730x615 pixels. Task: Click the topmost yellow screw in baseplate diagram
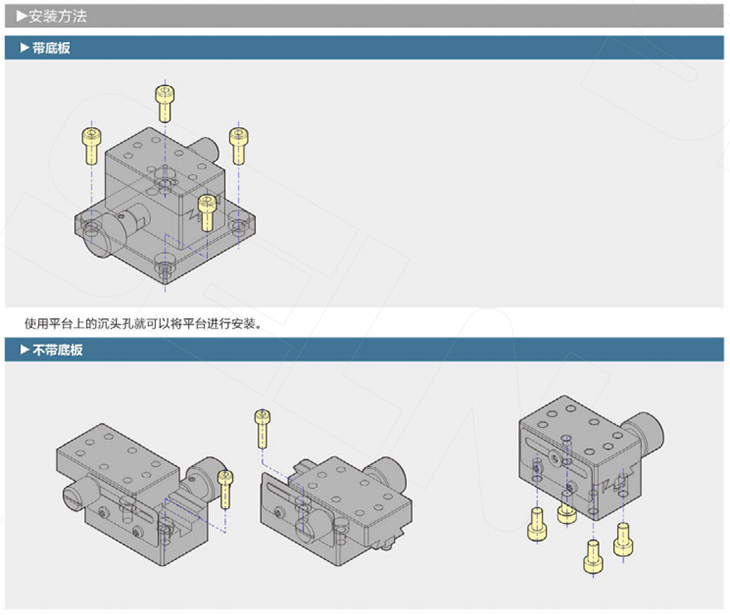(x=164, y=102)
